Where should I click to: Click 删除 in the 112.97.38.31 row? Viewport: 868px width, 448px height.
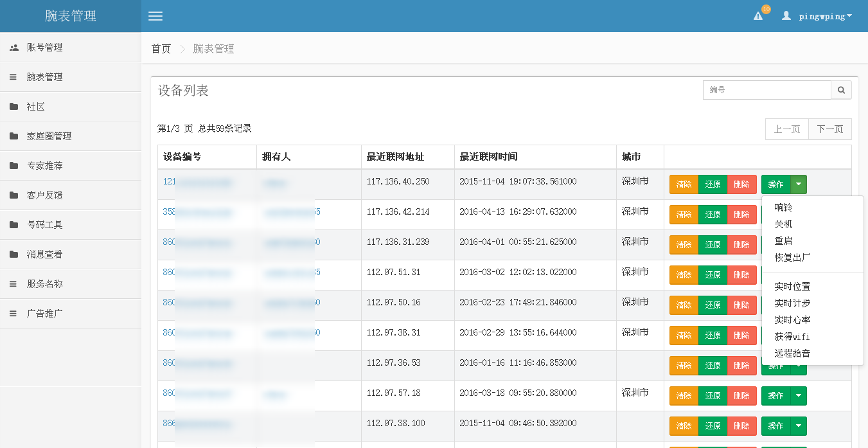[x=742, y=336]
